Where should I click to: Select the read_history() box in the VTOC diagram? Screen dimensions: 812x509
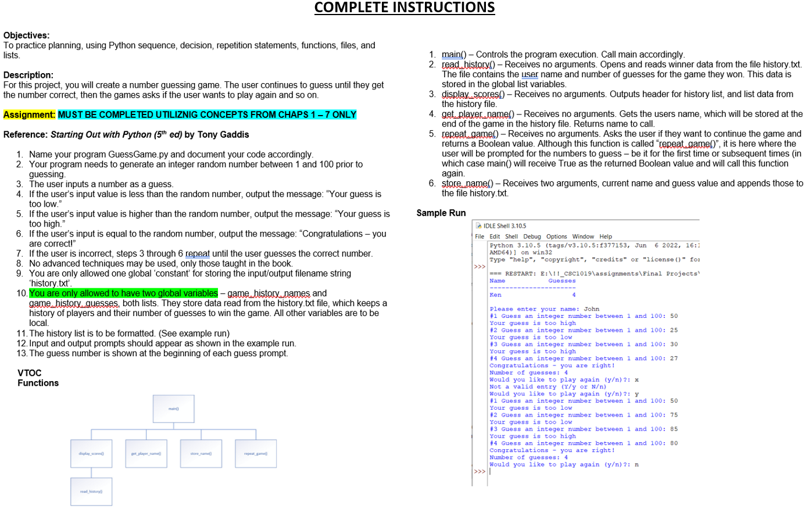tap(91, 492)
